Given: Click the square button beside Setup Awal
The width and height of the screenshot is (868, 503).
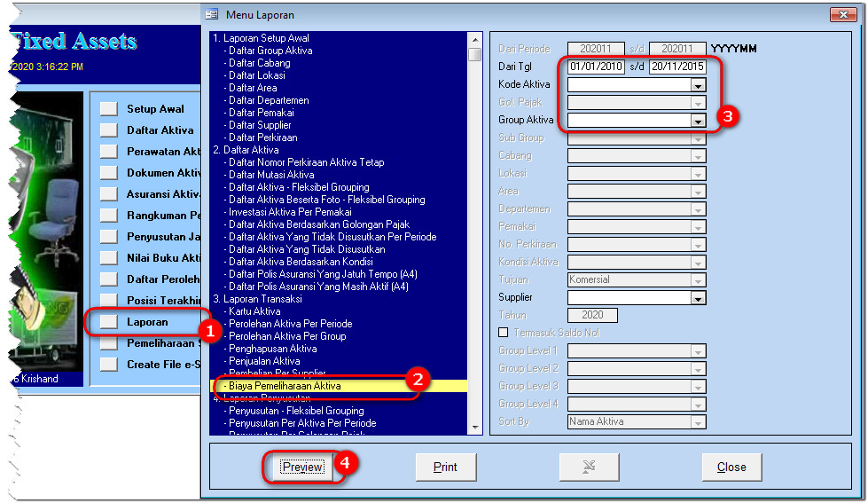Looking at the screenshot, I should coord(108,109).
